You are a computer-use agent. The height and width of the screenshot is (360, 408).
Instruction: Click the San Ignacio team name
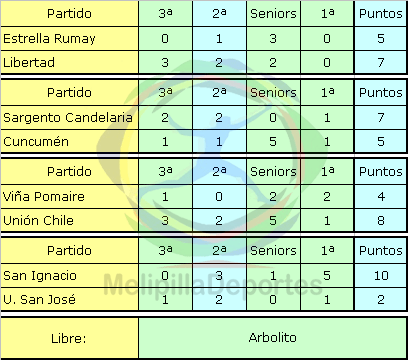40,276
